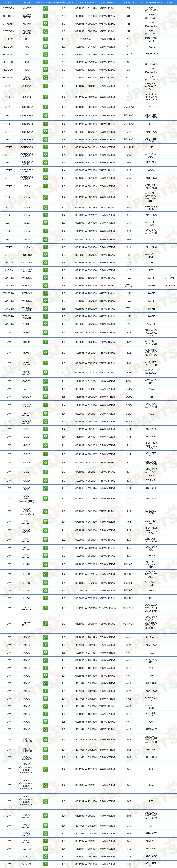177x868 pixels.
Task: Click the fuel icon in the AVENSIS LIFTBACK row
Action: (45, 286)
